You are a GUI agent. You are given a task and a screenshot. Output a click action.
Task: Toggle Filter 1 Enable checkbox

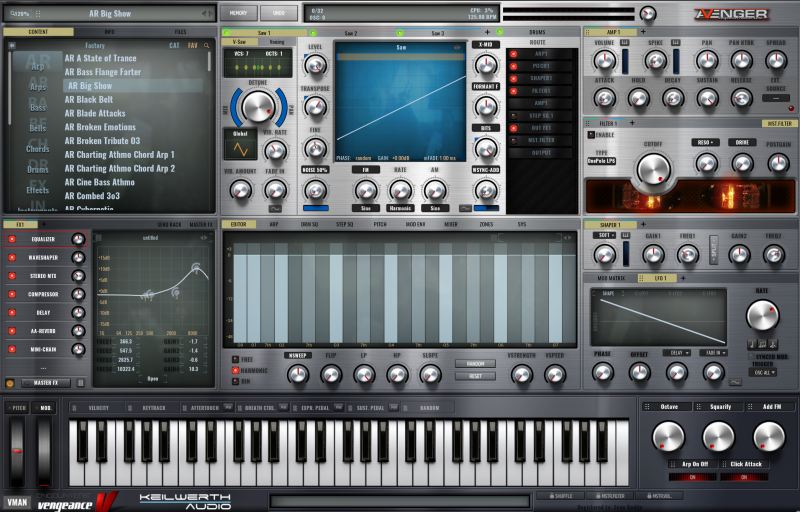click(x=591, y=135)
